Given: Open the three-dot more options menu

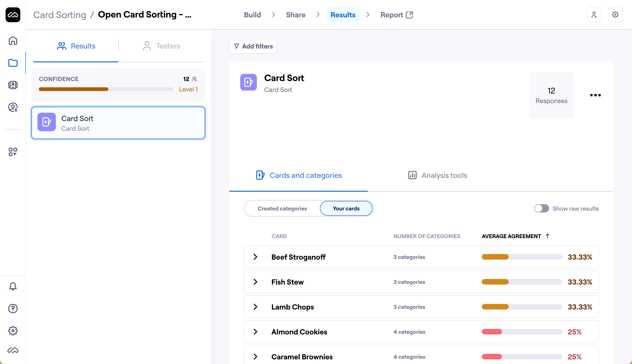Looking at the screenshot, I should [595, 95].
